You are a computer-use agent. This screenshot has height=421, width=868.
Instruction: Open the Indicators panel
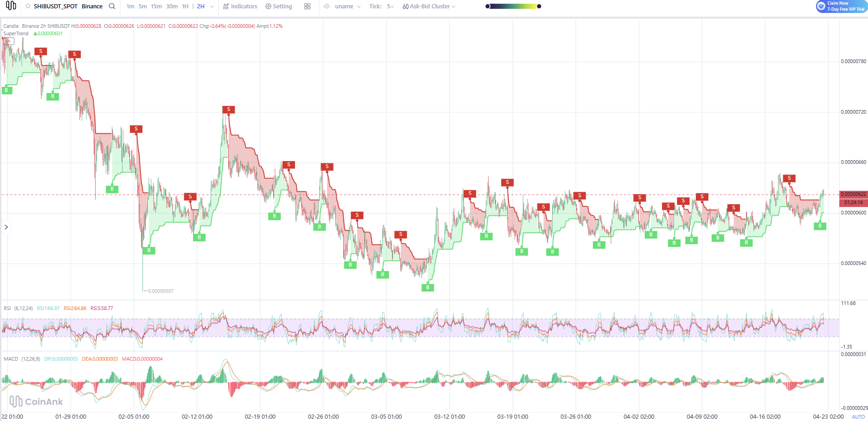pyautogui.click(x=240, y=6)
